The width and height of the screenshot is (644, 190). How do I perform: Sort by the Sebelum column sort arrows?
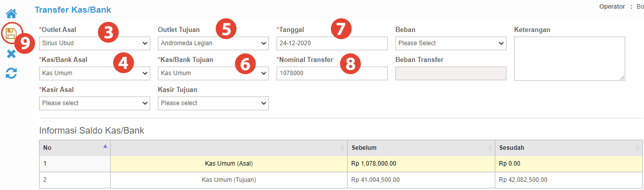[490, 148]
